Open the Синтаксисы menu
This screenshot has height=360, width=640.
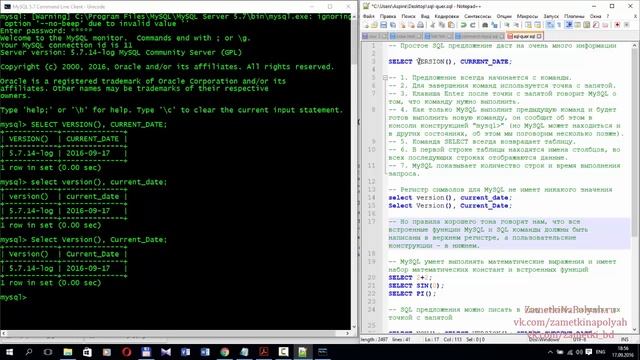click(x=478, y=16)
